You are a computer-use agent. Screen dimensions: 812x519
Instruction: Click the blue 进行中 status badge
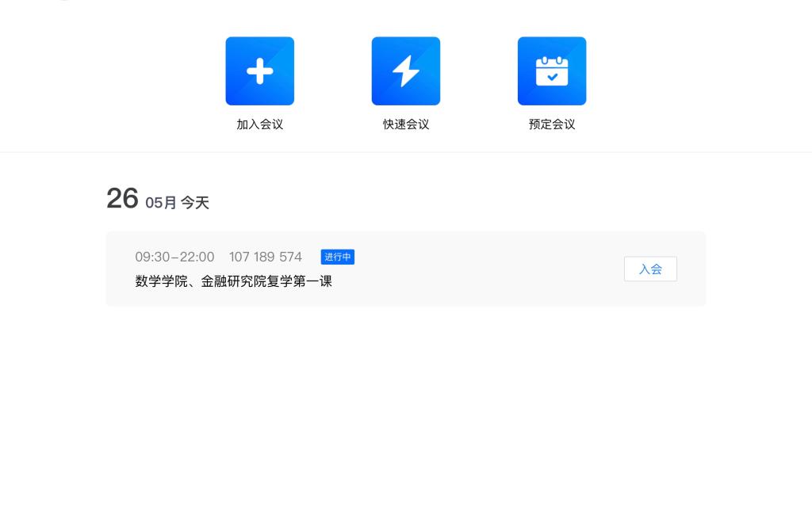(337, 257)
